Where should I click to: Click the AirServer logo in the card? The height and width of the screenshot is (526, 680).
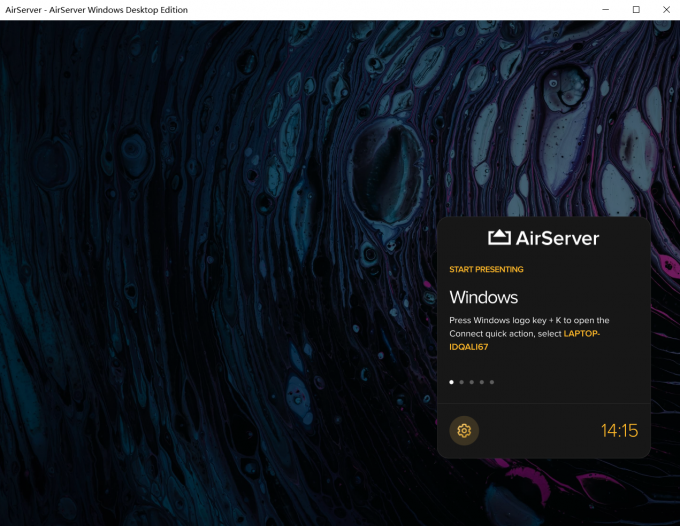(543, 238)
